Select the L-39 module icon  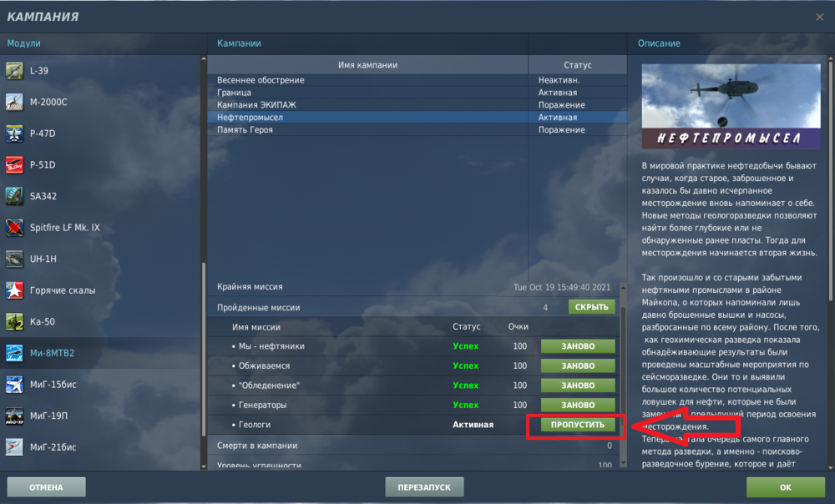click(14, 71)
